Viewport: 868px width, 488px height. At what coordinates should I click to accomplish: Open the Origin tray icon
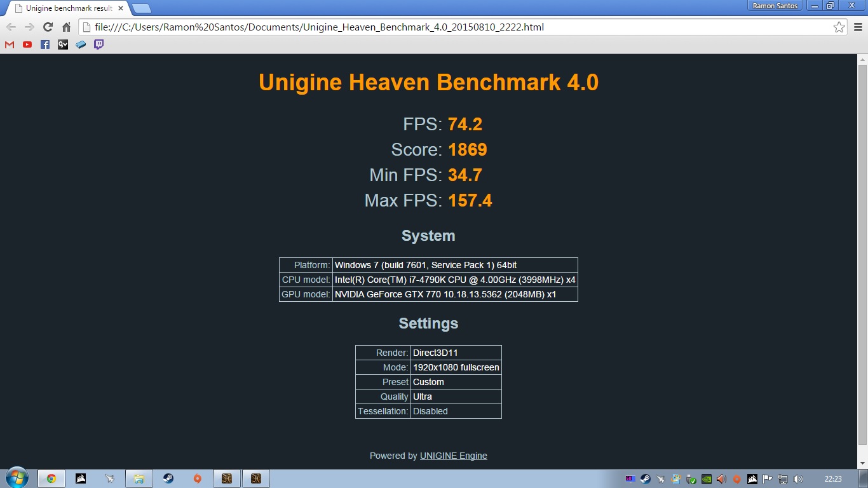[x=737, y=479]
